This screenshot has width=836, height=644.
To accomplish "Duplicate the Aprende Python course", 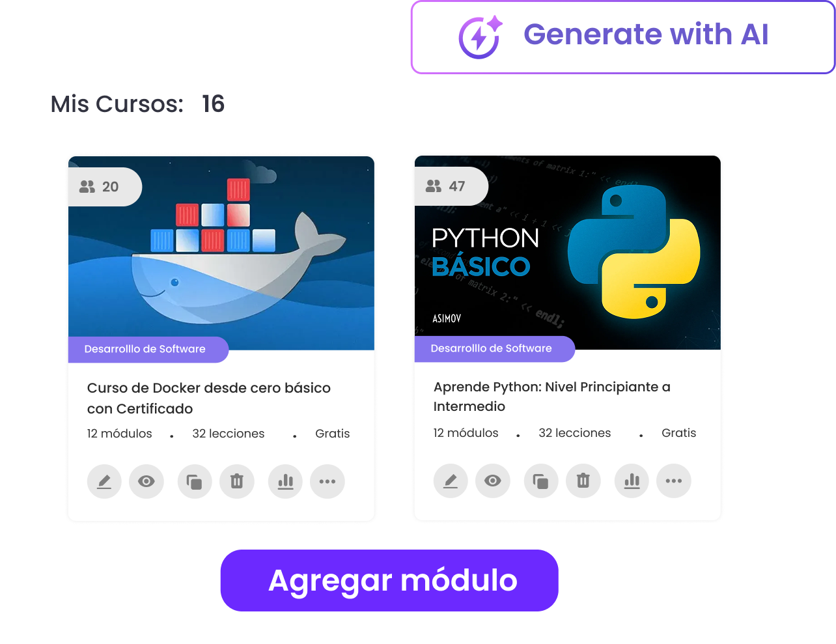I will 541,481.
